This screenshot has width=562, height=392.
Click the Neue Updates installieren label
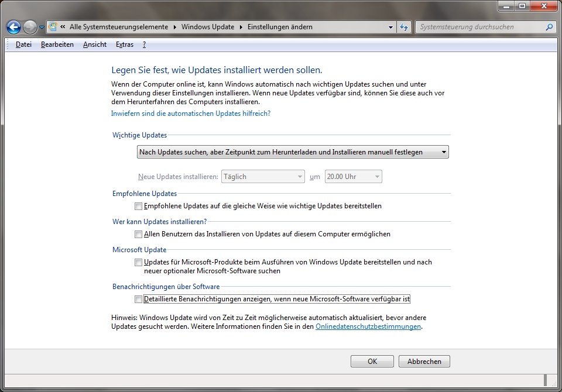point(178,177)
